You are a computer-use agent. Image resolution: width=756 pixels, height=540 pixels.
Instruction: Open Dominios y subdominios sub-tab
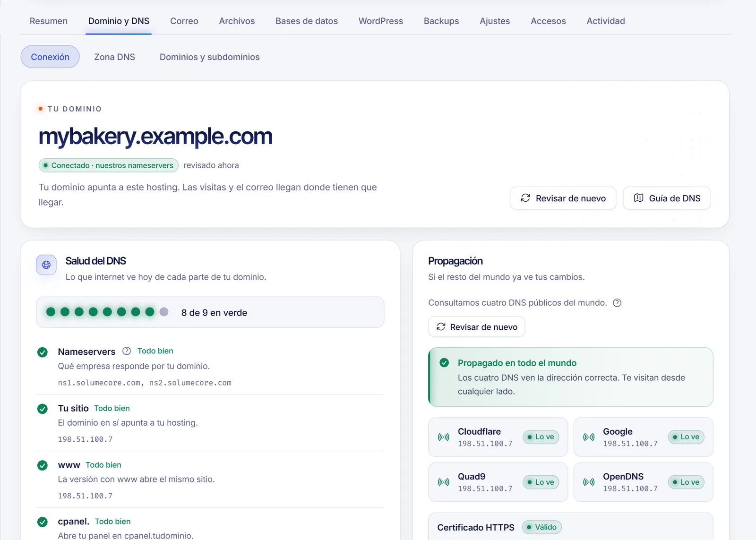click(209, 57)
